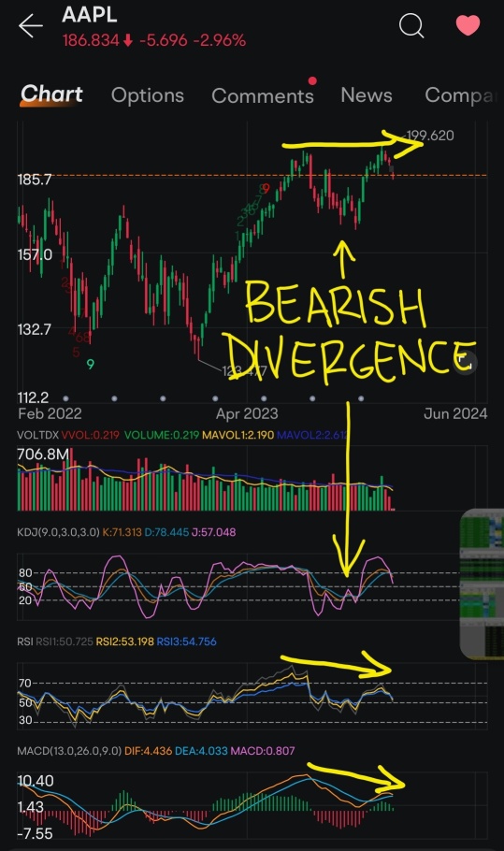
Task: Open the RSI indicator label
Action: tap(25, 642)
